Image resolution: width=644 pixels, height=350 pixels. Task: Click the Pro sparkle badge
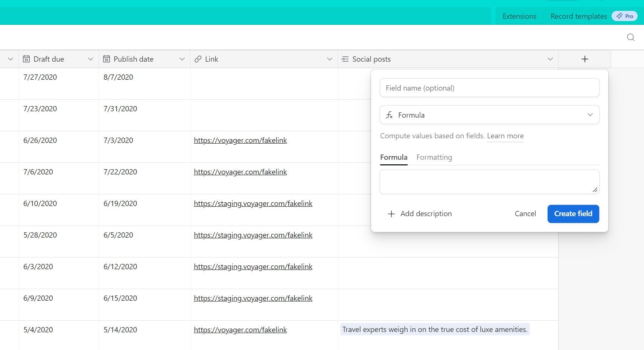[624, 16]
